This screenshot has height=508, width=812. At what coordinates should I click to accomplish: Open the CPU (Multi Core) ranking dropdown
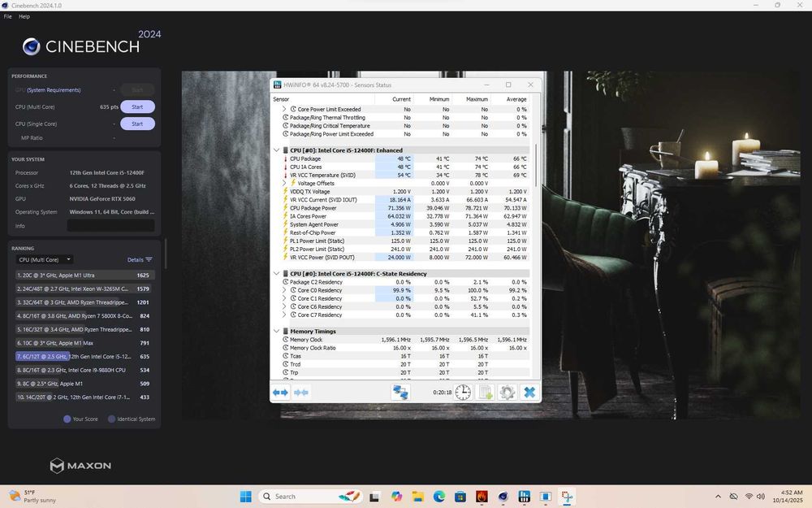click(x=45, y=260)
